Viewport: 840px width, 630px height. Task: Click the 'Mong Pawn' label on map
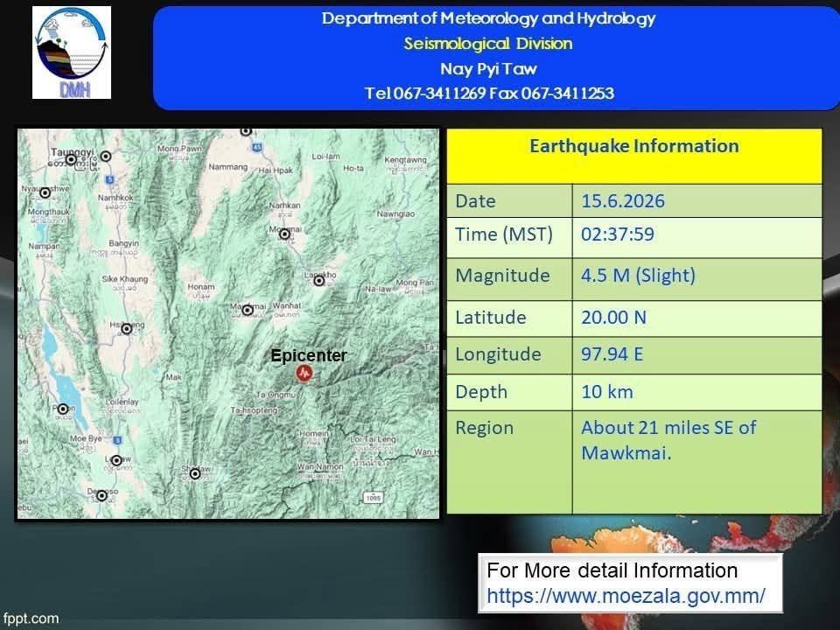click(x=179, y=149)
